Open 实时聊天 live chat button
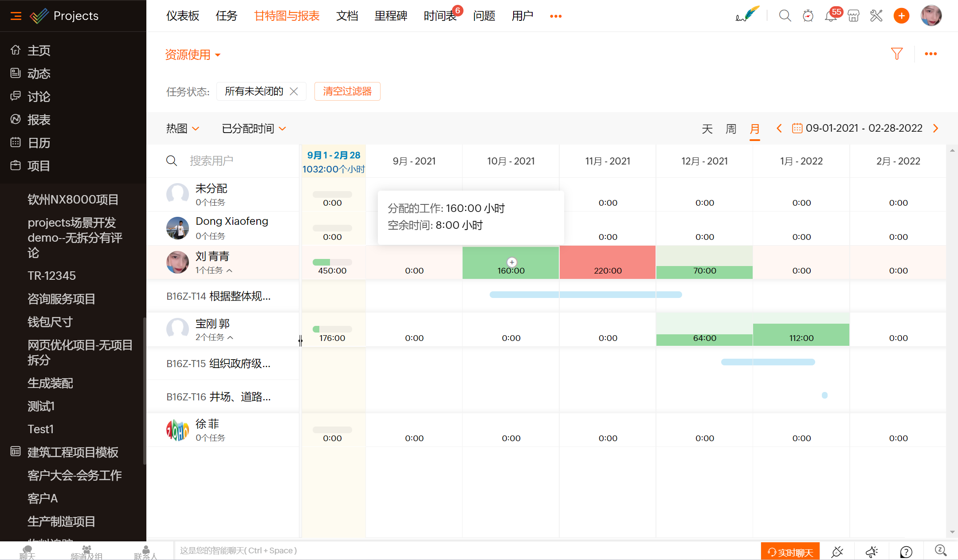The width and height of the screenshot is (958, 560). click(790, 552)
